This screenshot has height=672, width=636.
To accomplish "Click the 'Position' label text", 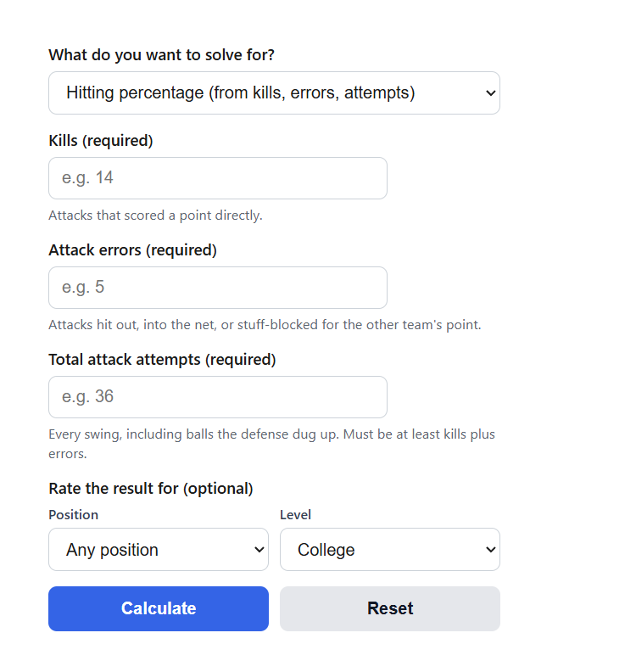I will point(73,515).
